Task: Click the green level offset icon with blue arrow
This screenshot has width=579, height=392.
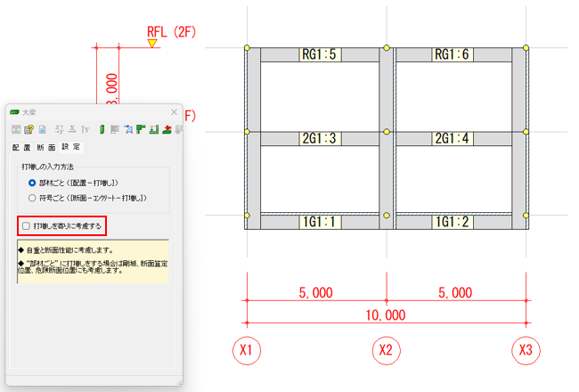Action: 154,129
